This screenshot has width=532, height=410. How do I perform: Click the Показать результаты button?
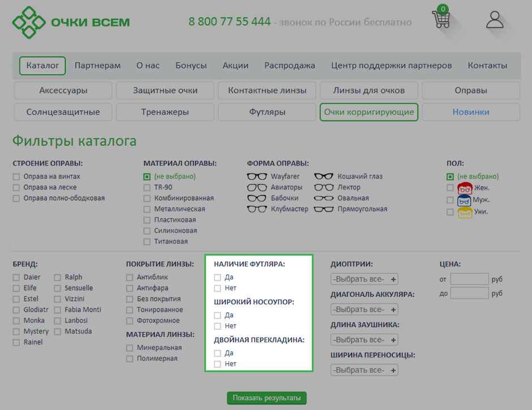[x=267, y=398]
